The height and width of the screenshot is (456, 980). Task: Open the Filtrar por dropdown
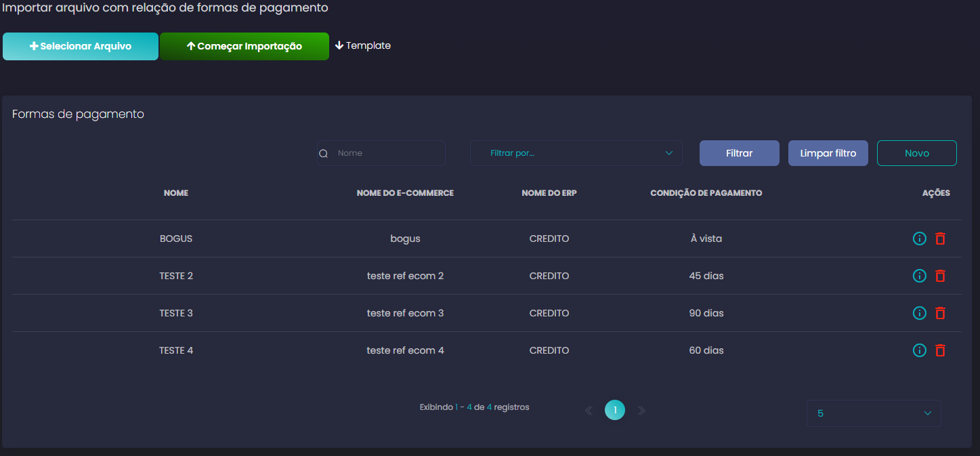(x=576, y=153)
